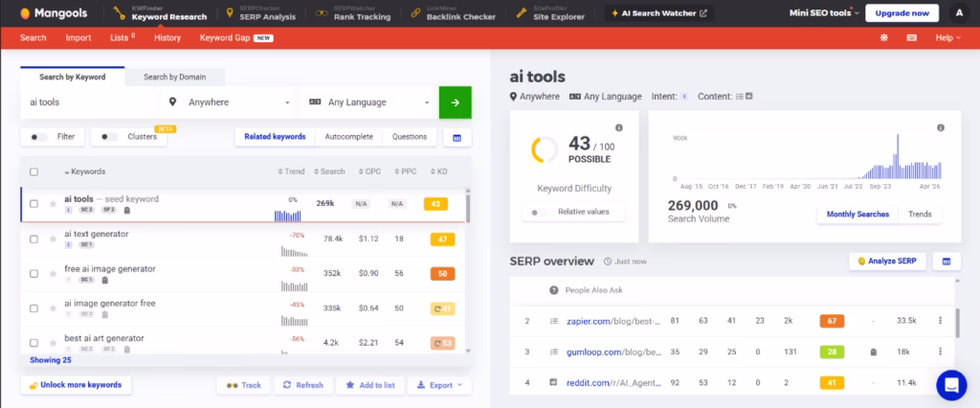The height and width of the screenshot is (408, 980).
Task: Switch to Search by Domain tab
Action: point(174,77)
